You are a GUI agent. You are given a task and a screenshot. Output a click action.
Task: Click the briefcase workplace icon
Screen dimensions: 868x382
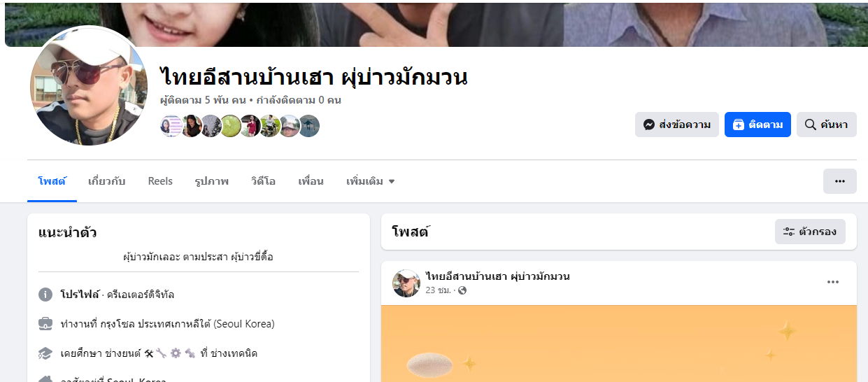(x=45, y=324)
